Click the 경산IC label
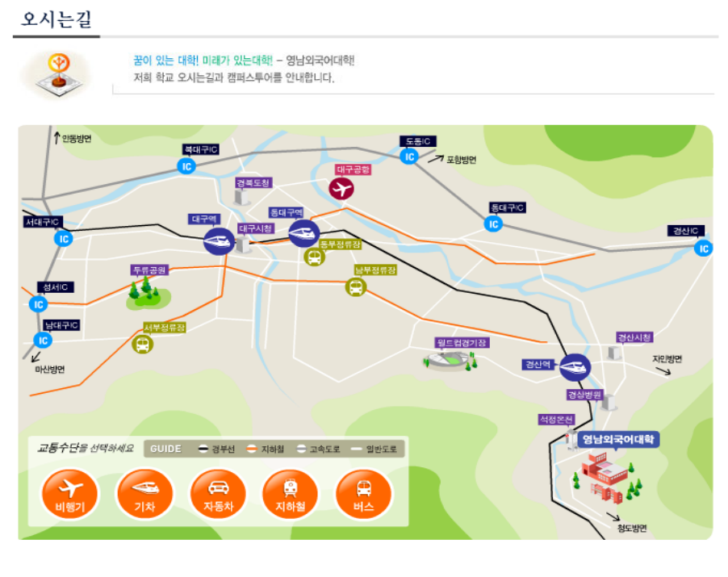This screenshot has height=577, width=728. coord(686,231)
